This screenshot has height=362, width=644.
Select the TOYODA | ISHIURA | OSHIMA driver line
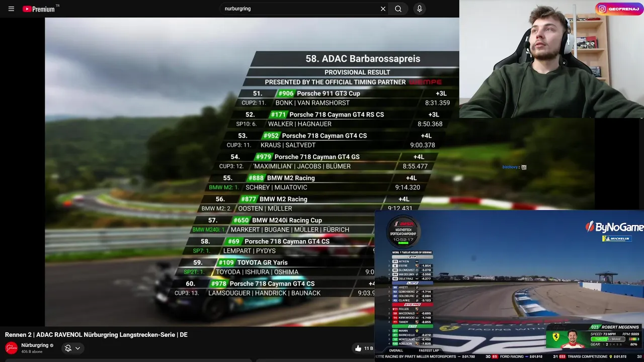(x=257, y=272)
